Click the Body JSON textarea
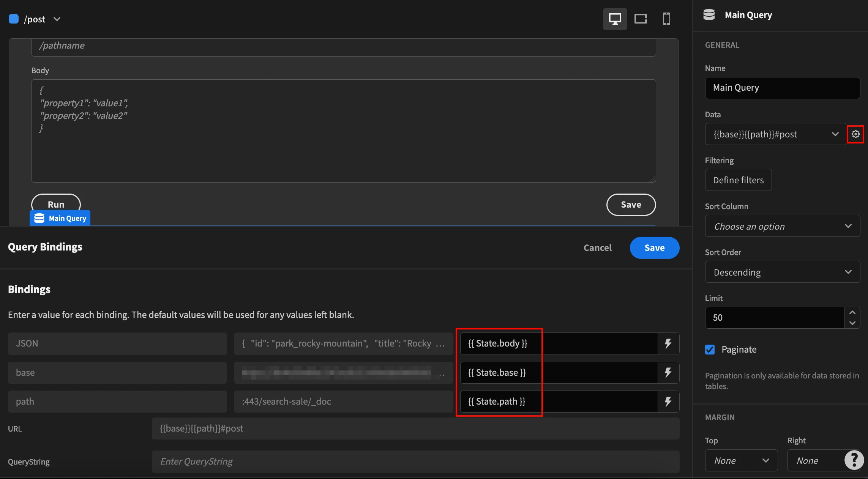868x479 pixels. click(343, 131)
